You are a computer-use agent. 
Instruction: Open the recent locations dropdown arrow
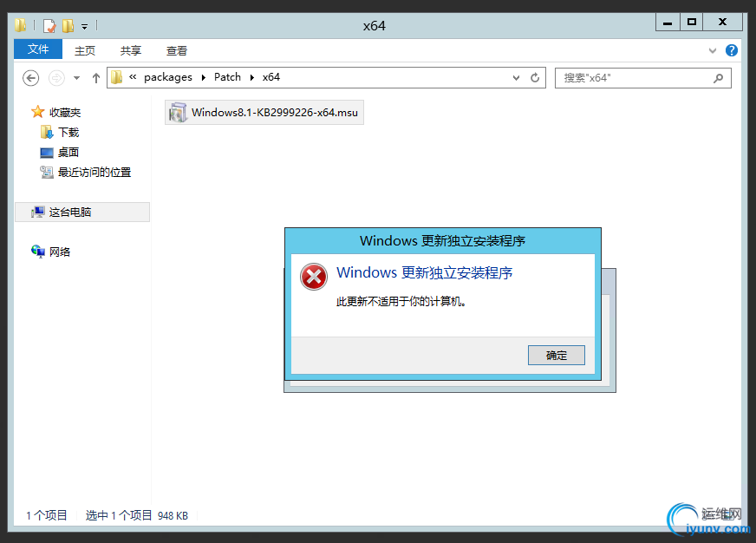pos(76,78)
